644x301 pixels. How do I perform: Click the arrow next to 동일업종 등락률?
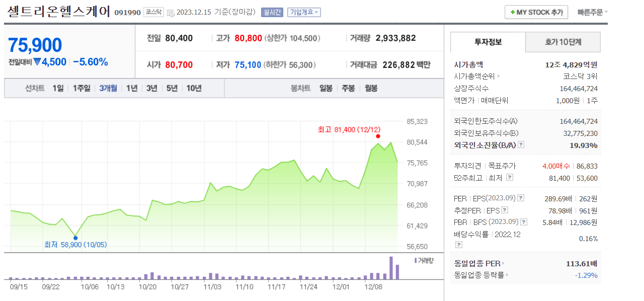[x=507, y=275]
